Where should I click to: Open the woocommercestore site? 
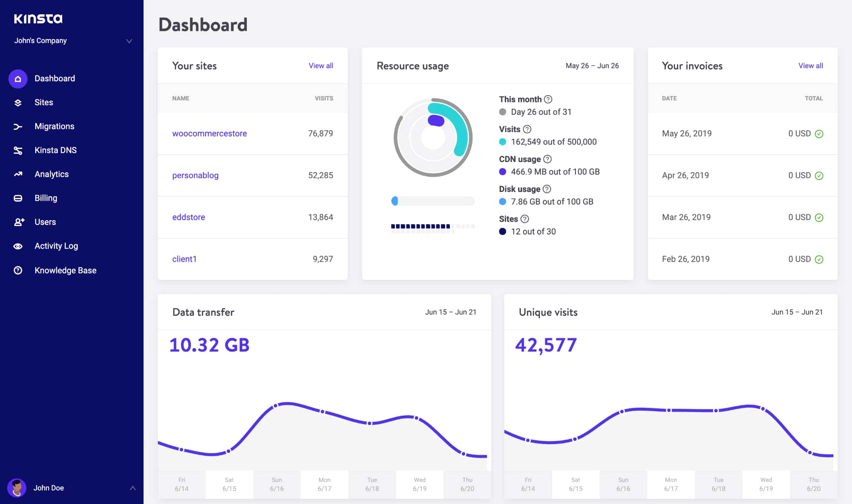click(210, 133)
